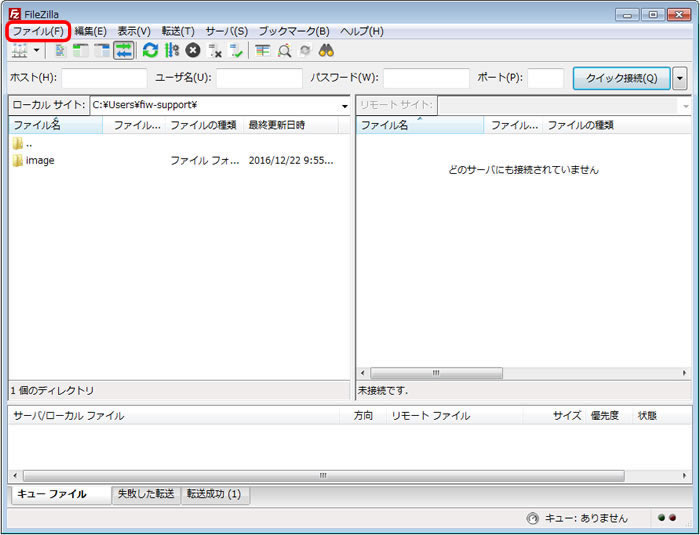Click the green activity indicator light

click(x=662, y=518)
